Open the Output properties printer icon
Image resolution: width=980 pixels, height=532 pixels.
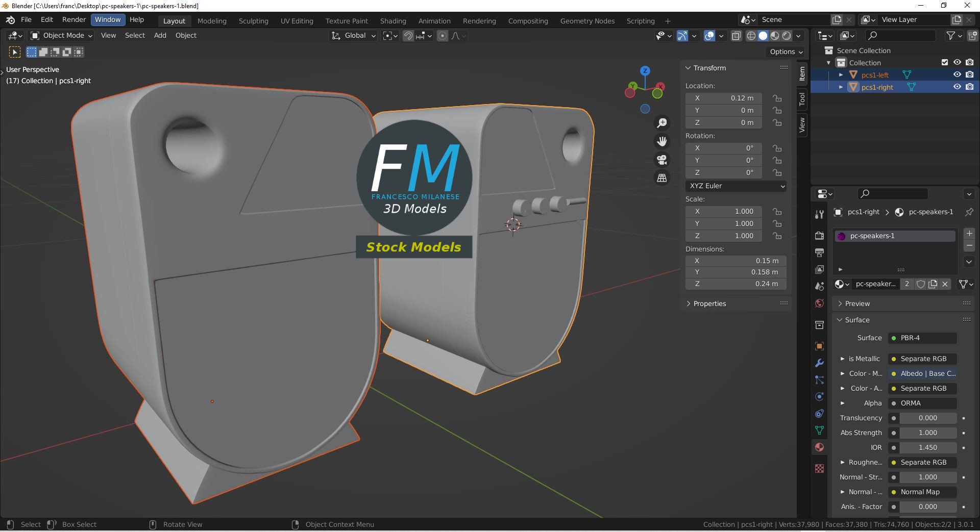[x=819, y=252]
